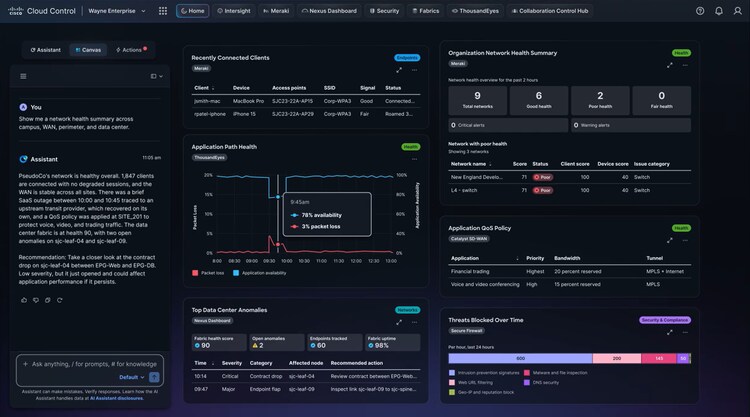750x417 pixels.
Task: Click the Warning alerts counter
Action: [x=630, y=125]
